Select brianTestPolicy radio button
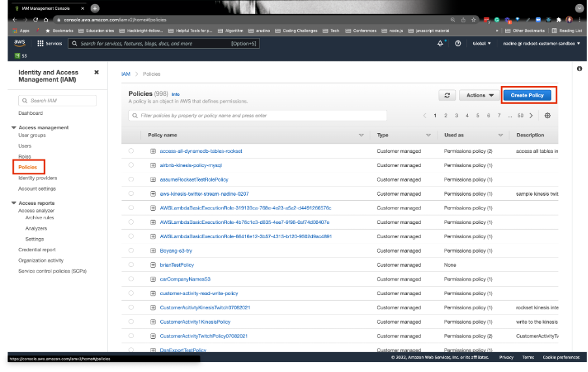 (x=131, y=264)
